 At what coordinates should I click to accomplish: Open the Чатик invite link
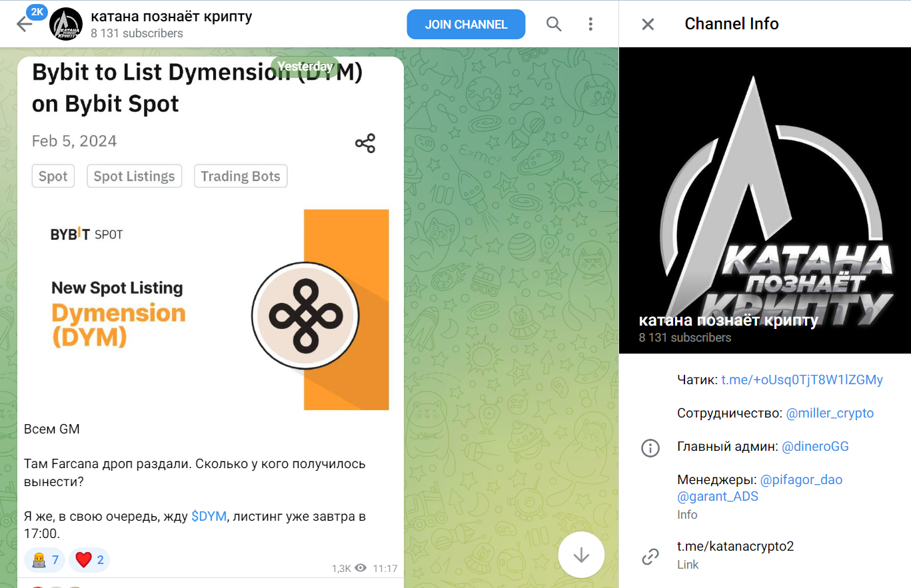click(x=802, y=380)
